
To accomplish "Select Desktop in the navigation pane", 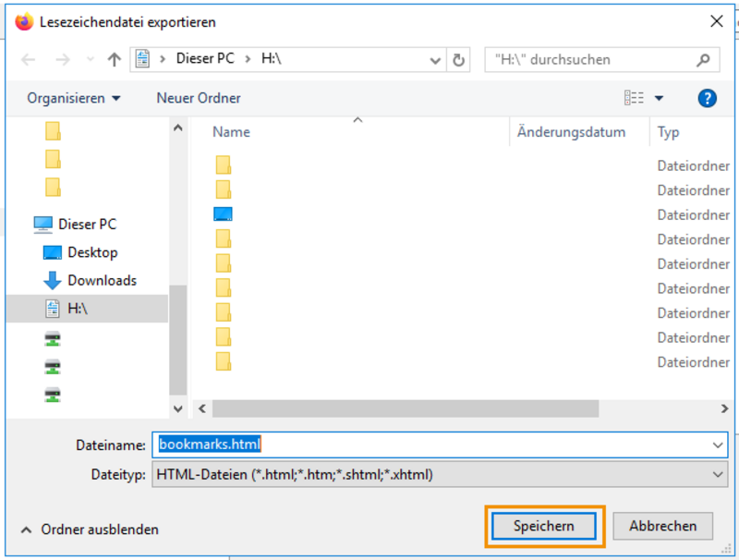I will pos(80,252).
